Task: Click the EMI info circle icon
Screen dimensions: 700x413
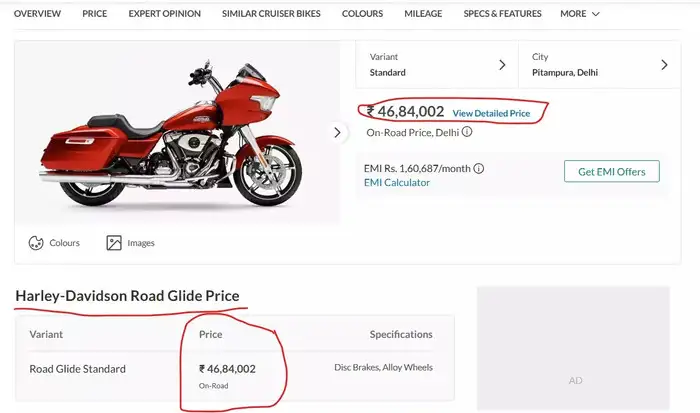Action: click(x=479, y=169)
